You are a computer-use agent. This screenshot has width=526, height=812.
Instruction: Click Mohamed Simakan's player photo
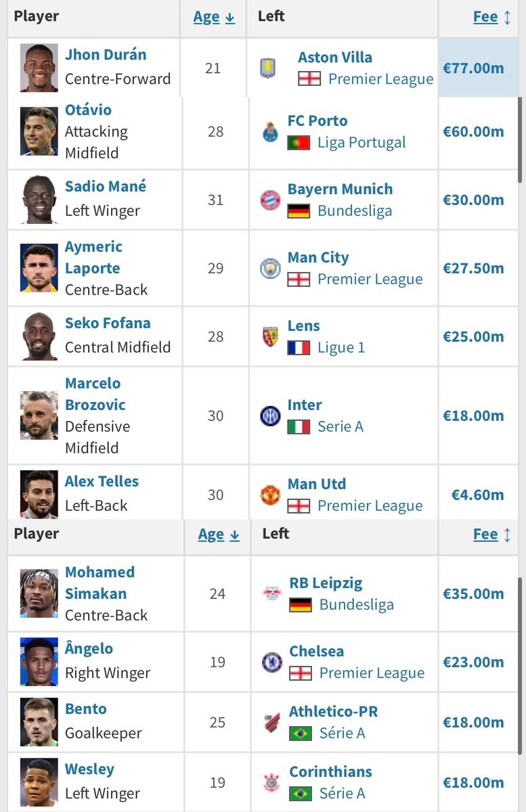click(39, 593)
